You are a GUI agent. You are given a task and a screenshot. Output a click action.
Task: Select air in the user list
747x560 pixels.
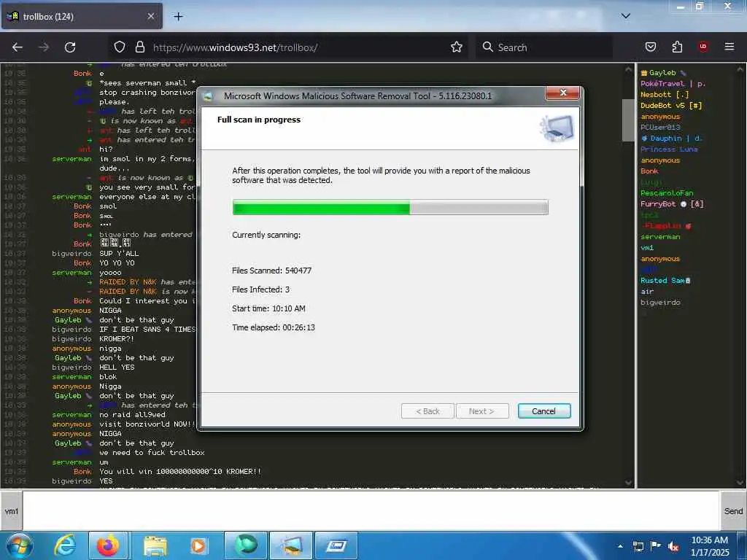[x=647, y=292]
